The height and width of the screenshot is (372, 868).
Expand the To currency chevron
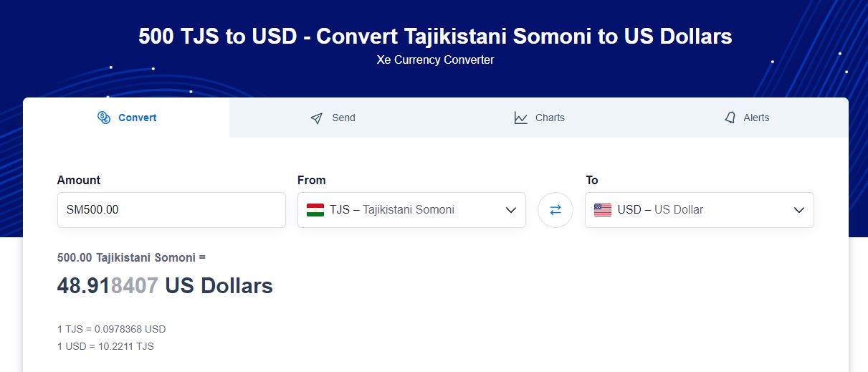point(799,210)
